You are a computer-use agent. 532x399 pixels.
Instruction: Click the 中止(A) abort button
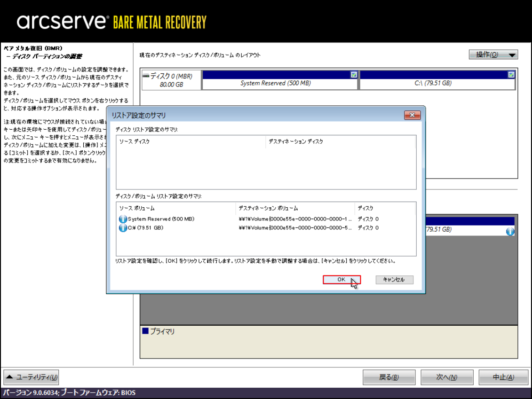[503, 377]
